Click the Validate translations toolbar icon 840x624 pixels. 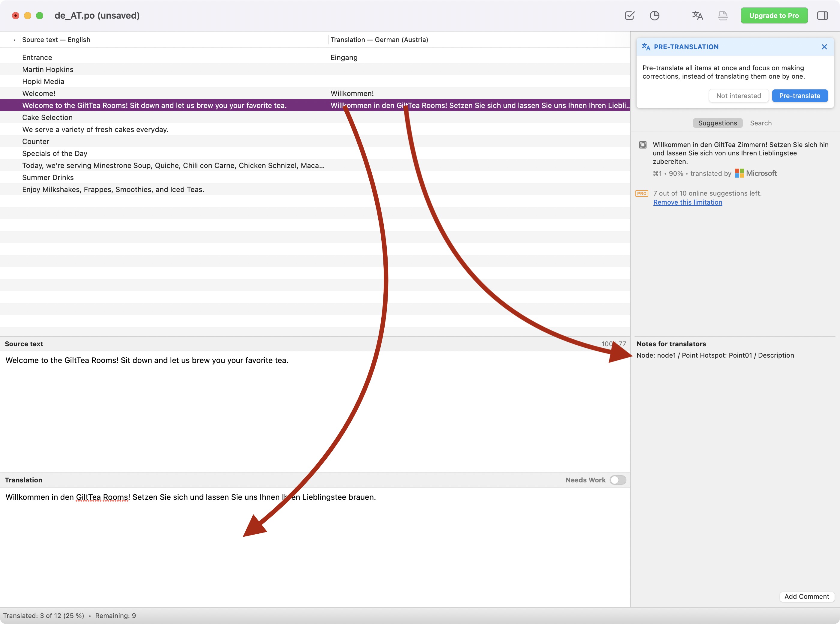coord(630,16)
